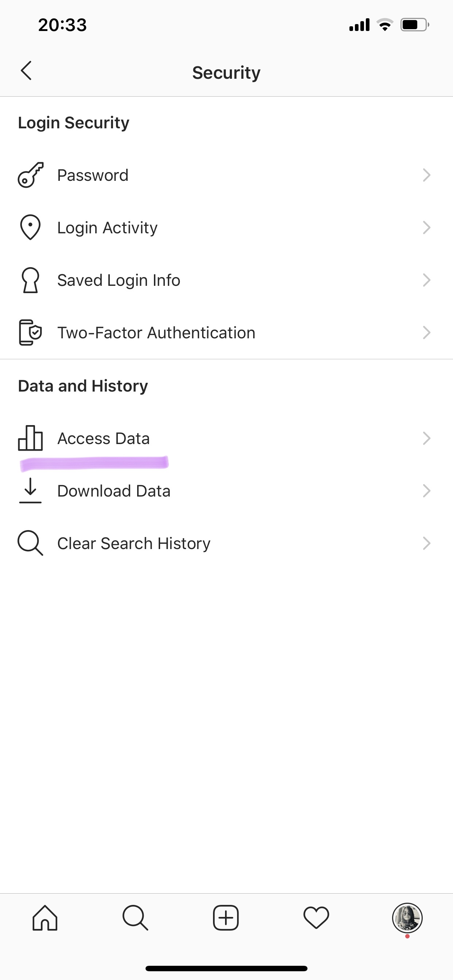Screen dimensions: 453x980
Task: Tap the new post plus icon
Action: pos(226,918)
